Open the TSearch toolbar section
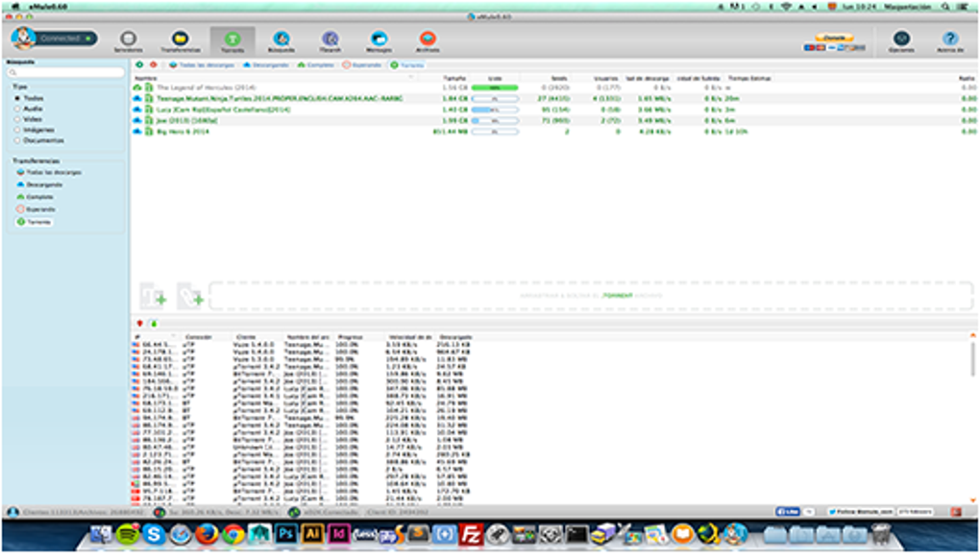Image resolution: width=980 pixels, height=559 pixels. click(x=330, y=41)
